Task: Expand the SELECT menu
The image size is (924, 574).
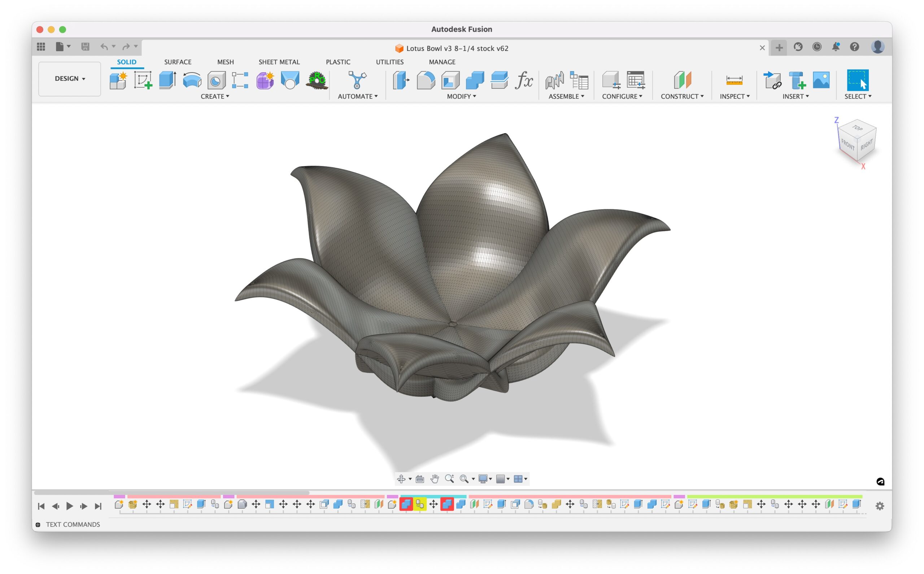Action: point(858,96)
